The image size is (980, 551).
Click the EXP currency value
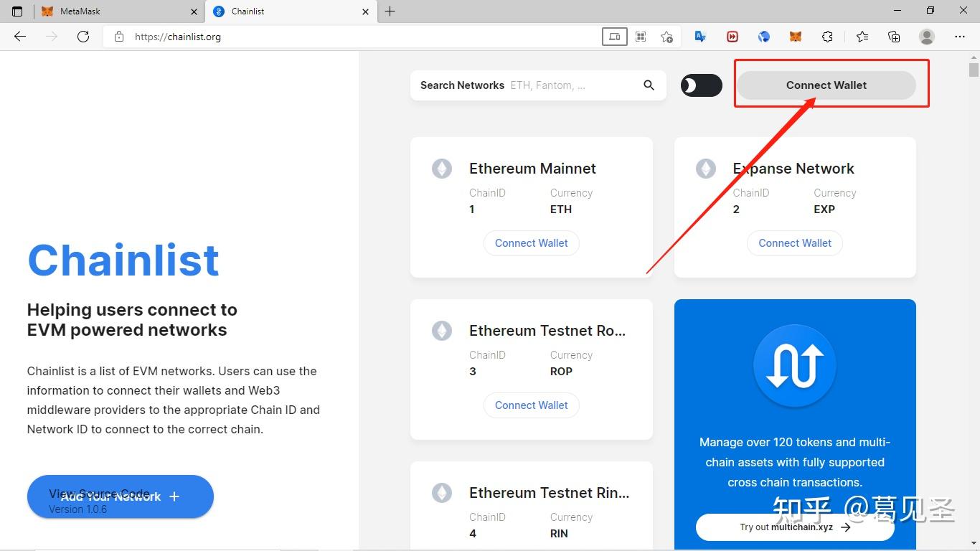(x=824, y=209)
